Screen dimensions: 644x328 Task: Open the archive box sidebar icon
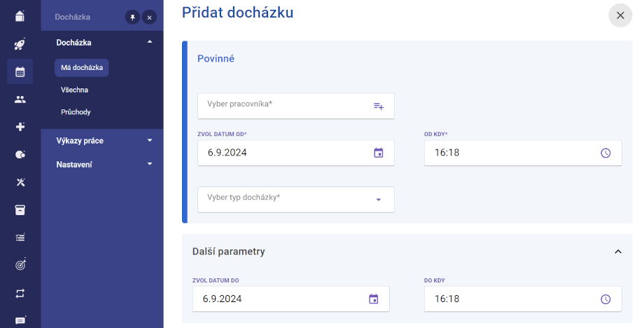pos(20,210)
